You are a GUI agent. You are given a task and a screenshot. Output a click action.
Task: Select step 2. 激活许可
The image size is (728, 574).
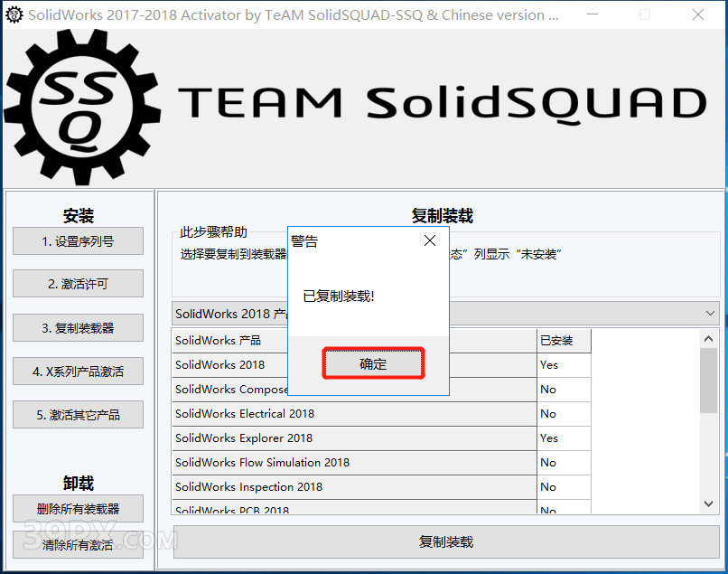[x=78, y=284]
